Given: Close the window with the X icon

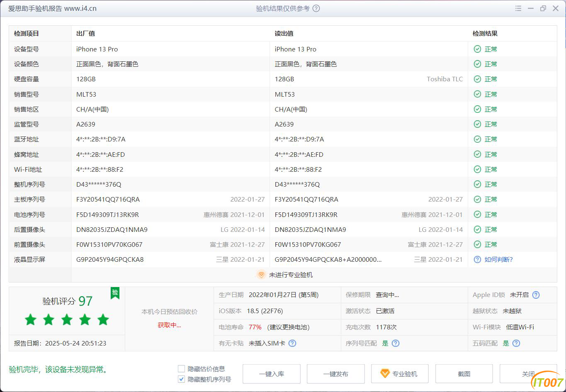Looking at the screenshot, I should click(556, 8).
